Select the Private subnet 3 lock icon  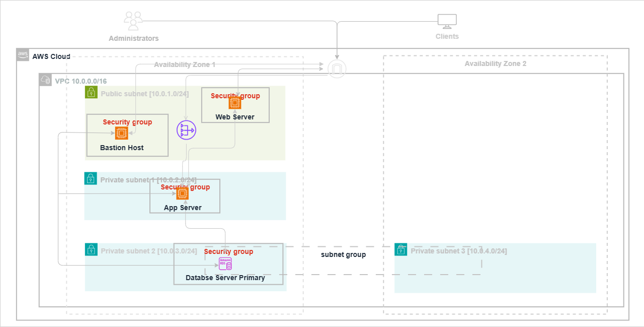pyautogui.click(x=400, y=249)
